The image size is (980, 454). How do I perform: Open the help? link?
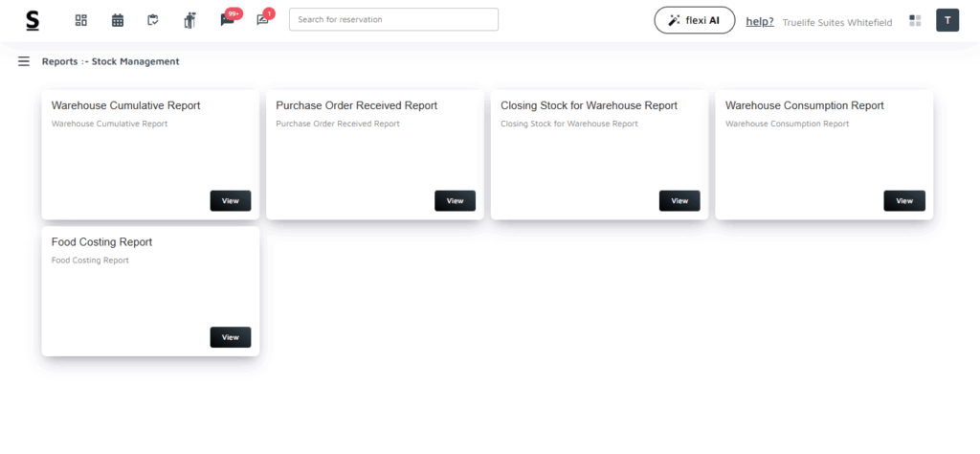pyautogui.click(x=759, y=21)
